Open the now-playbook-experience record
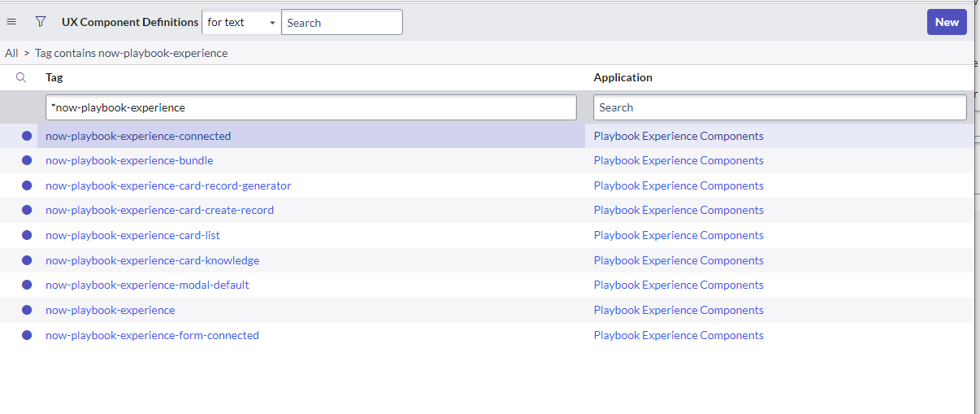This screenshot has height=414, width=980. click(111, 310)
